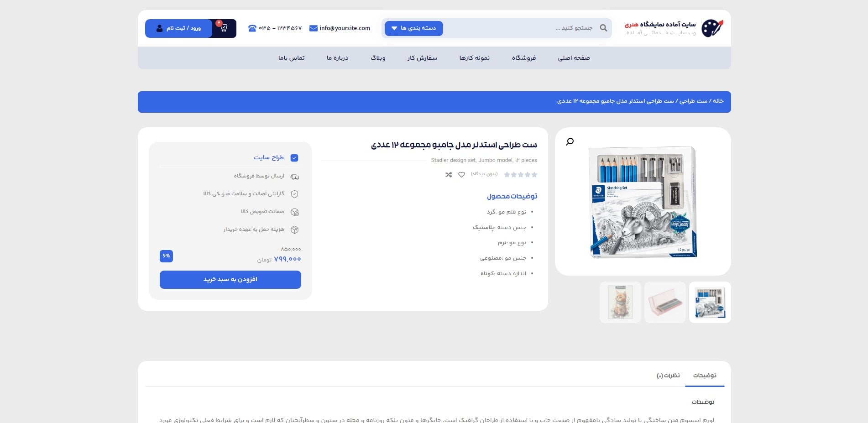Click the guarantee shield icon
Image resolution: width=868 pixels, height=423 pixels.
coord(295,194)
